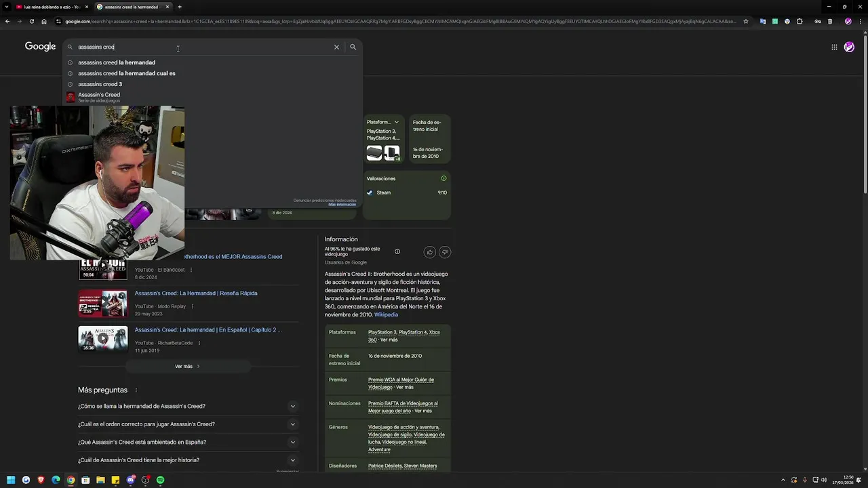Clear the search box with the X
868x488 pixels.
(x=336, y=47)
